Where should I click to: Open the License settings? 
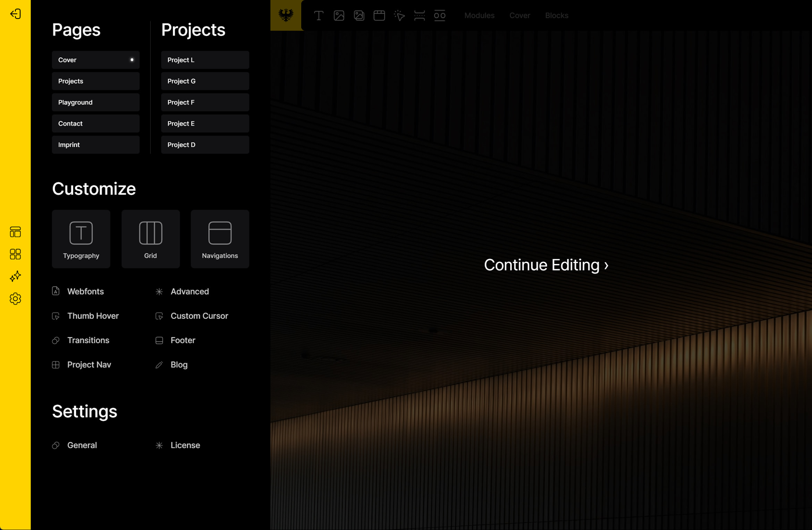point(185,445)
